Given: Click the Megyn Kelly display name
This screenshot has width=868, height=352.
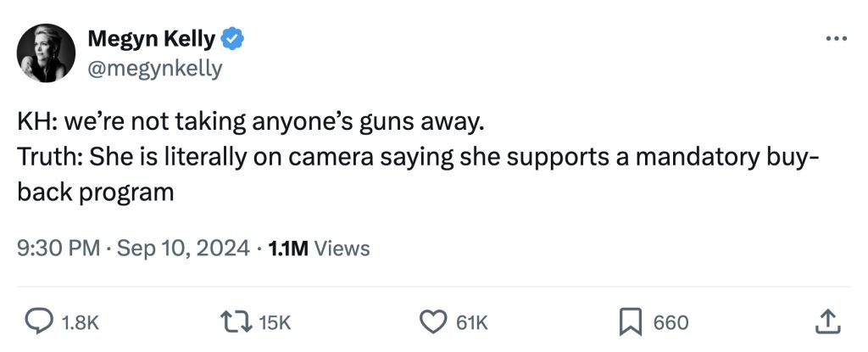Looking at the screenshot, I should (x=151, y=38).
